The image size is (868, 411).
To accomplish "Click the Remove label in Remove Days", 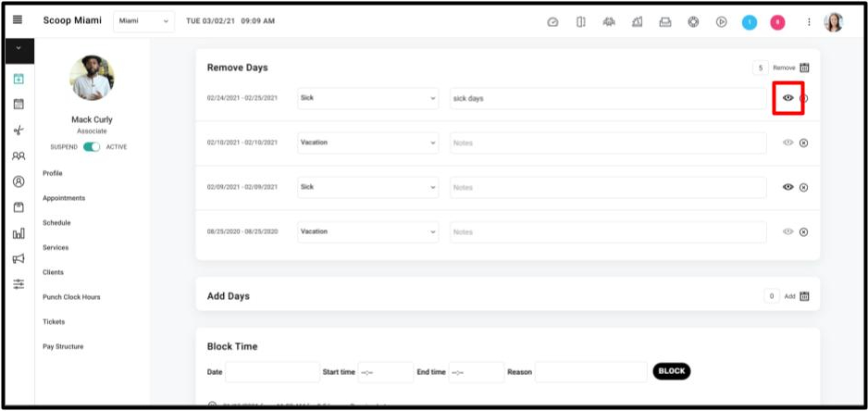I will pyautogui.click(x=784, y=68).
